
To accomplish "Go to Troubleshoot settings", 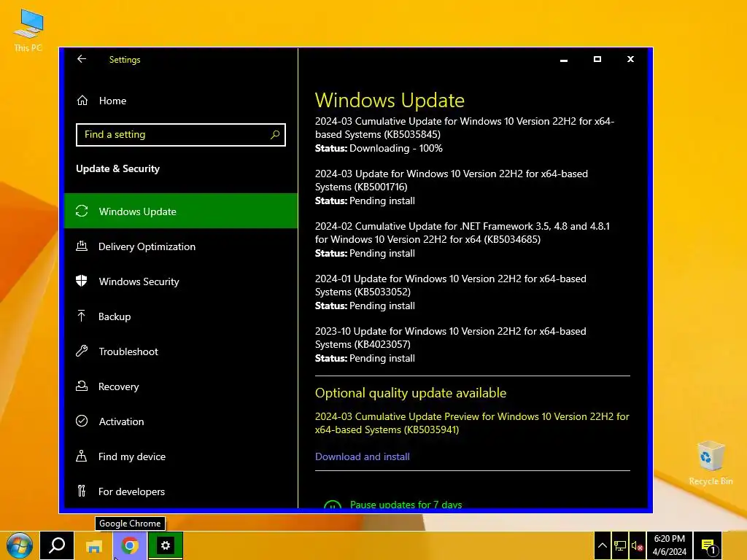I will (x=181, y=351).
